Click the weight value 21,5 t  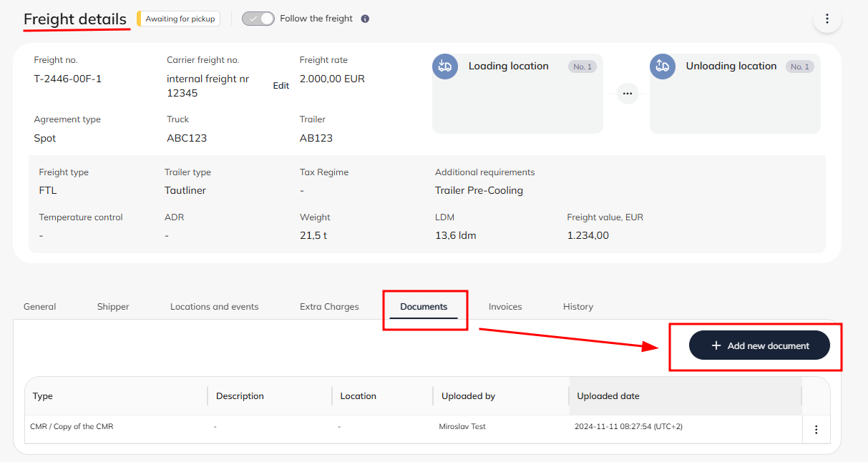pos(313,235)
